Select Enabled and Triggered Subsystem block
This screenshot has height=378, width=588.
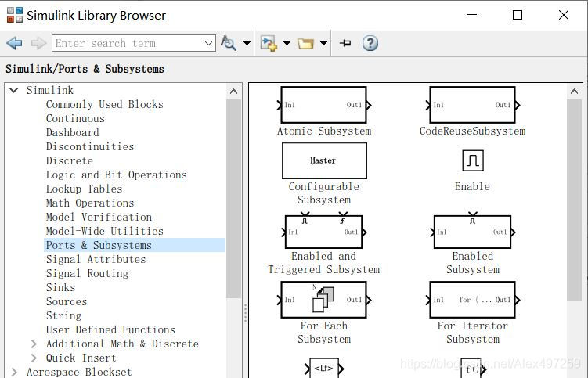(323, 232)
